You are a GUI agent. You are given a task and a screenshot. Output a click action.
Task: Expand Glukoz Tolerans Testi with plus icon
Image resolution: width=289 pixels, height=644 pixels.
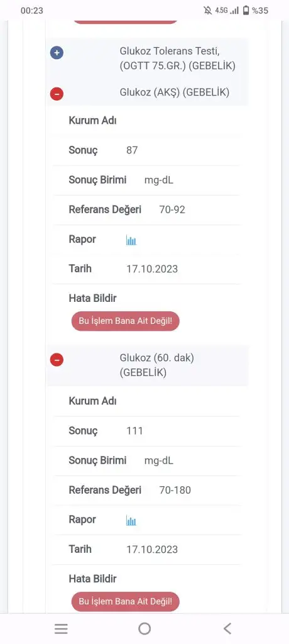pos(57,53)
